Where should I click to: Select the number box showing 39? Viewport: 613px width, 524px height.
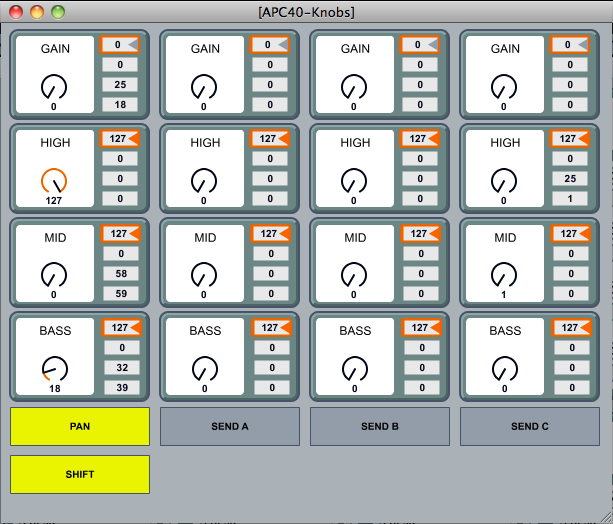tap(122, 388)
